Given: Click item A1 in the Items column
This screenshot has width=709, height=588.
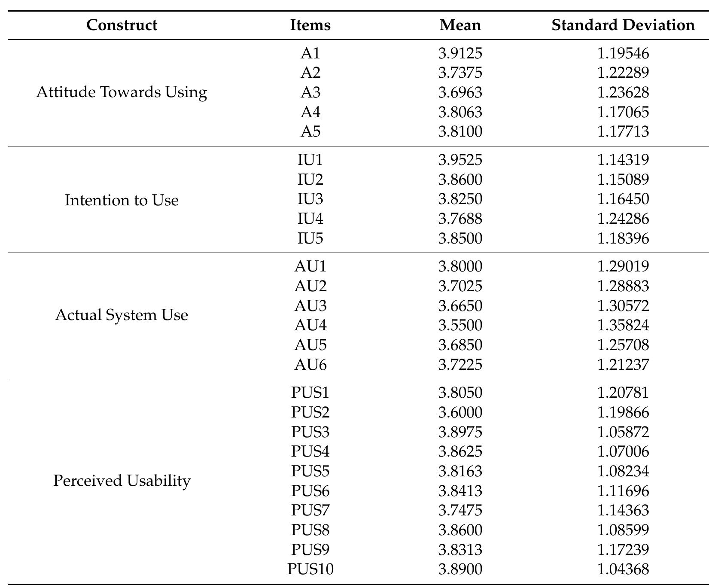Looking at the screenshot, I should (310, 53).
